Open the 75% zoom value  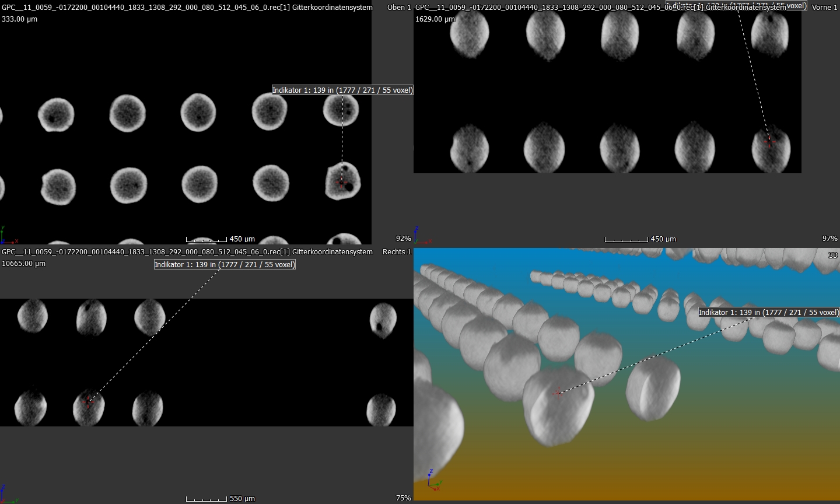(403, 498)
